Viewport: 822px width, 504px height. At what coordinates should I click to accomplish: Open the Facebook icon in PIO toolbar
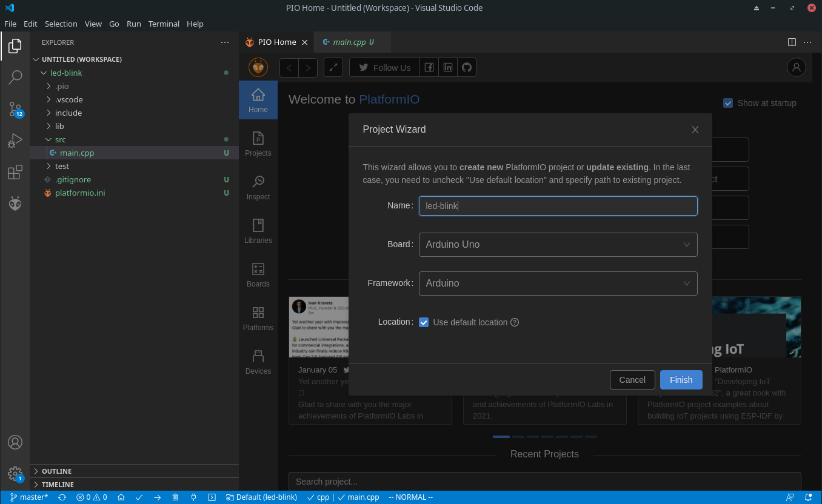[x=429, y=68]
